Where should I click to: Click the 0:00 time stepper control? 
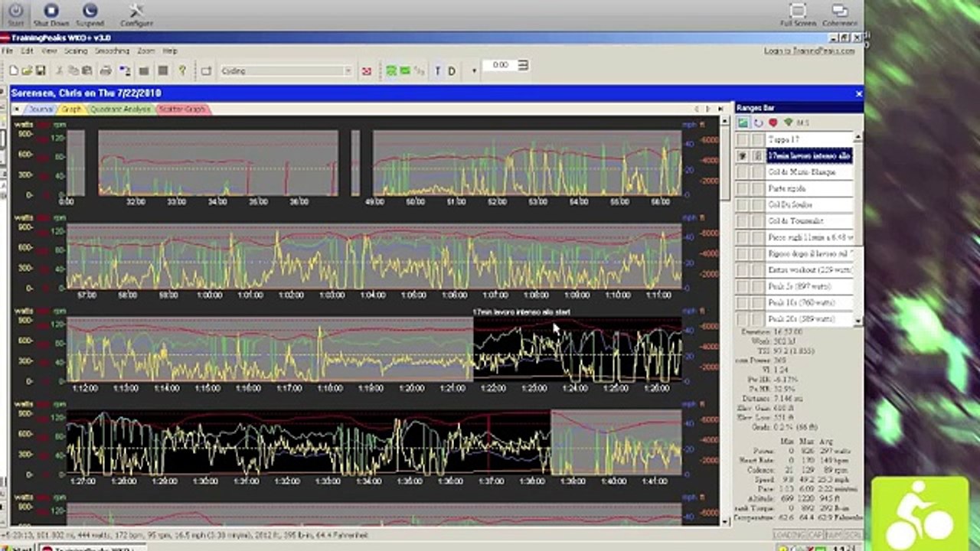coord(524,65)
